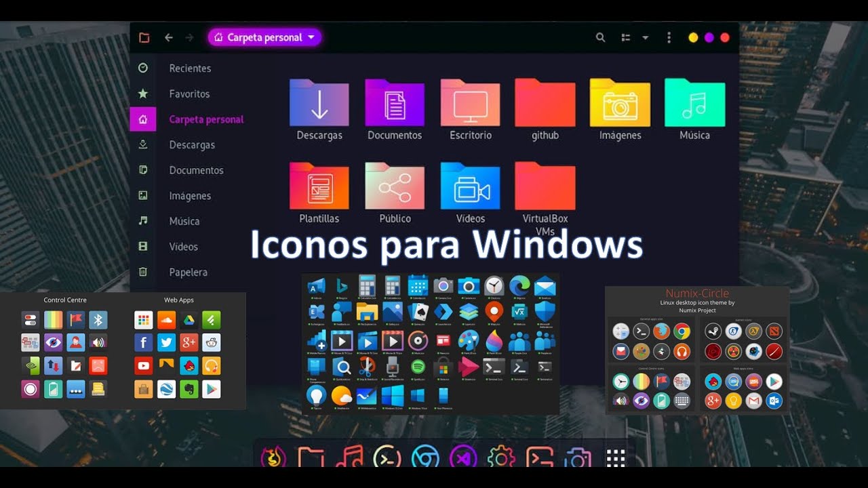Click the purple eye icon in Control Centre
Image resolution: width=868 pixels, height=488 pixels.
click(x=53, y=343)
